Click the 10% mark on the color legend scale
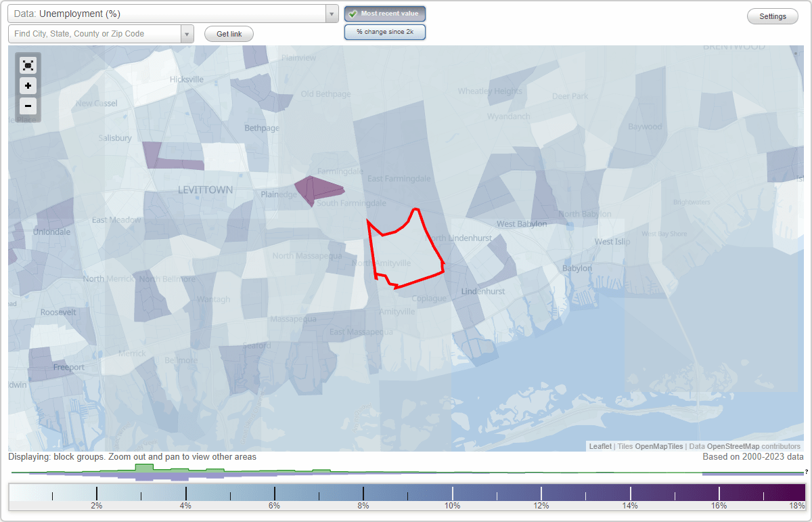The height and width of the screenshot is (522, 812). (x=452, y=505)
